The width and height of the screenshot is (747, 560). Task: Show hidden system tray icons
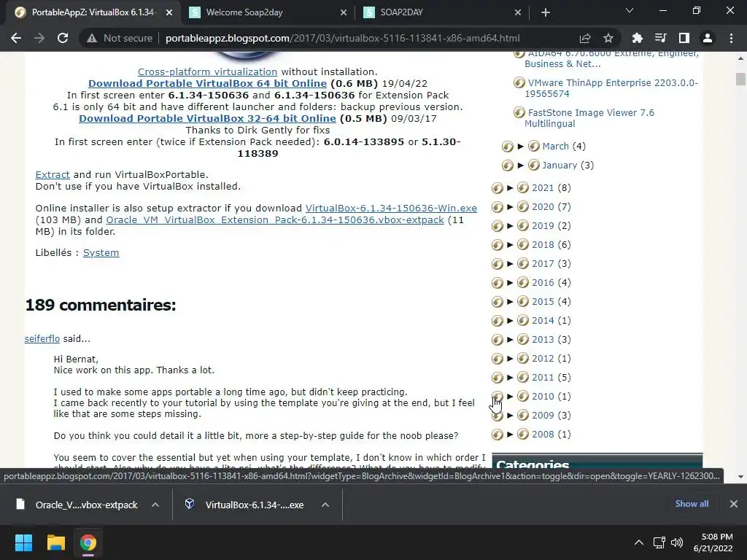click(x=639, y=542)
